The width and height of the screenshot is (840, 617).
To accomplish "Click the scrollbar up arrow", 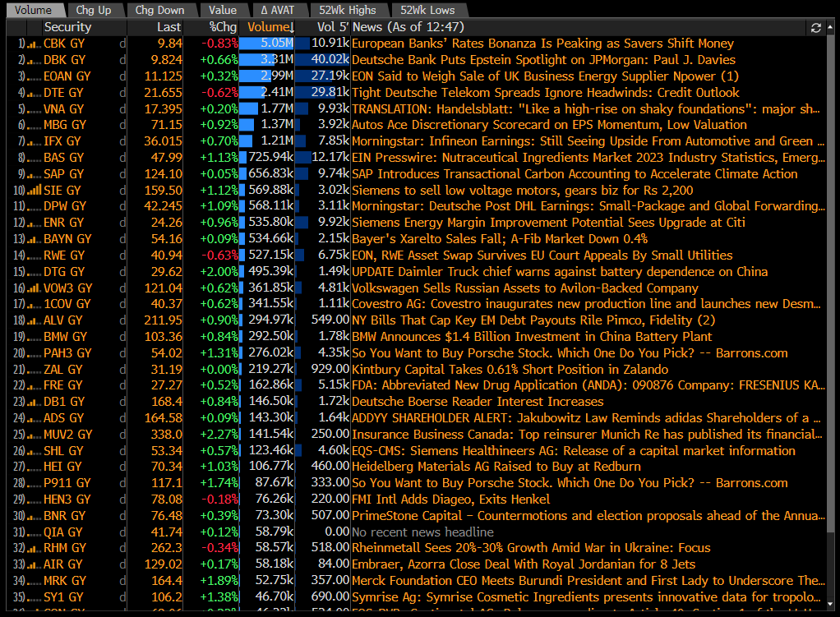I will 831,25.
